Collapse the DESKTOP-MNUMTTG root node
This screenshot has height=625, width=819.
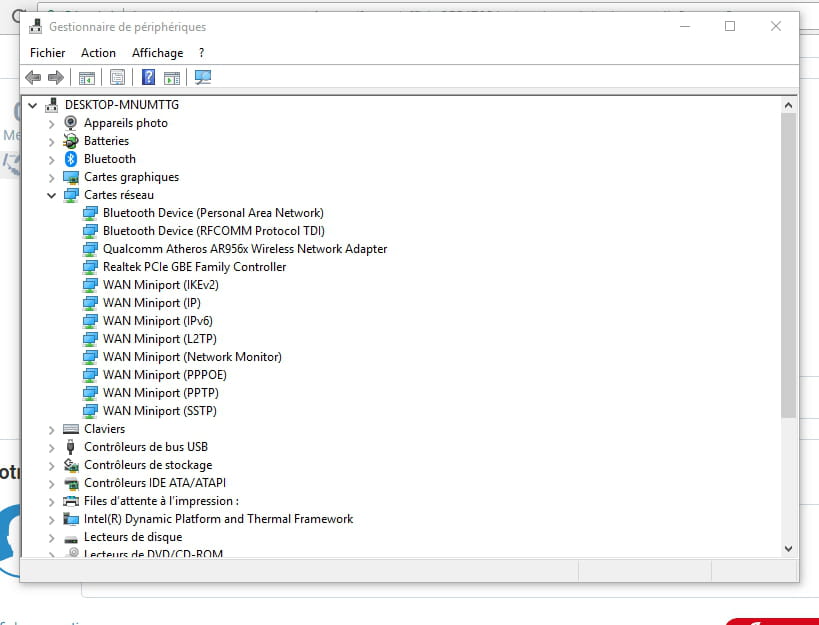[x=32, y=105]
